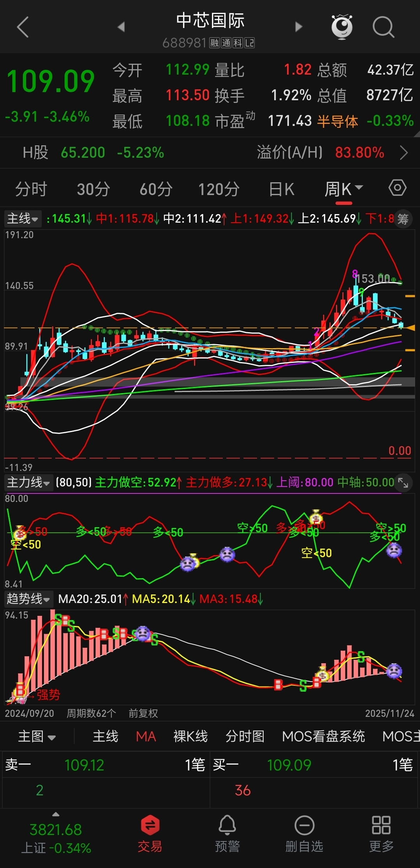420x868 pixels.
Task: Tap 卖一 price 109.12
Action: [x=84, y=765]
